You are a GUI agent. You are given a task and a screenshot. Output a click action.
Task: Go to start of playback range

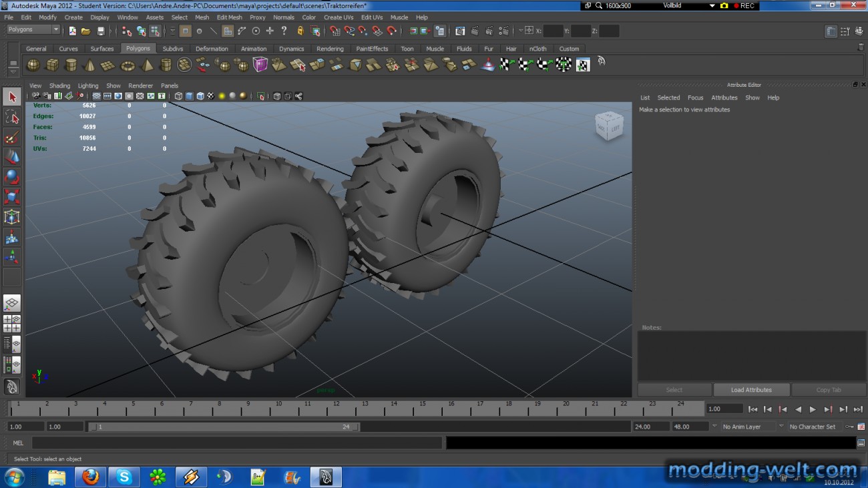click(752, 409)
